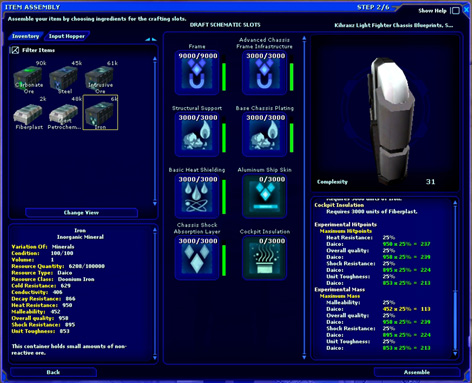Select the Basic Heat Shielding slot
The image size is (472, 383).
(197, 196)
